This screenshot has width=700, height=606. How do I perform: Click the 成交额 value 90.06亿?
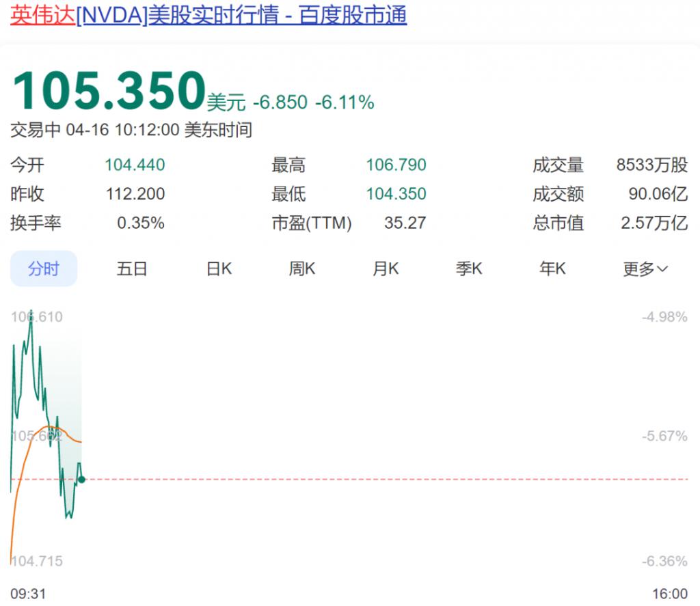coord(658,194)
